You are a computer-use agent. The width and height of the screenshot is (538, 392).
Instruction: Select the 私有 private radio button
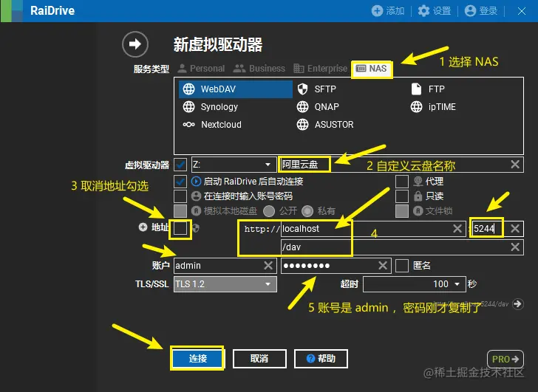coord(307,211)
